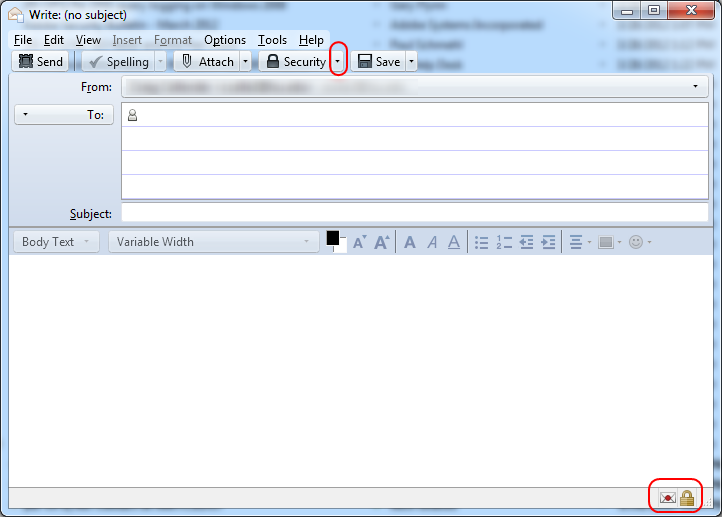Screen dimensions: 722x517
Task: Click the smaller font size icon
Action: (360, 242)
